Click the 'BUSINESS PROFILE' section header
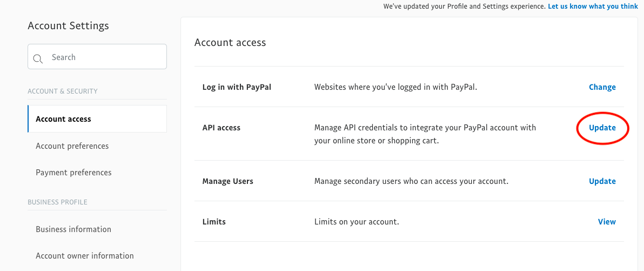Viewport: 644px width, 271px height. 57,202
